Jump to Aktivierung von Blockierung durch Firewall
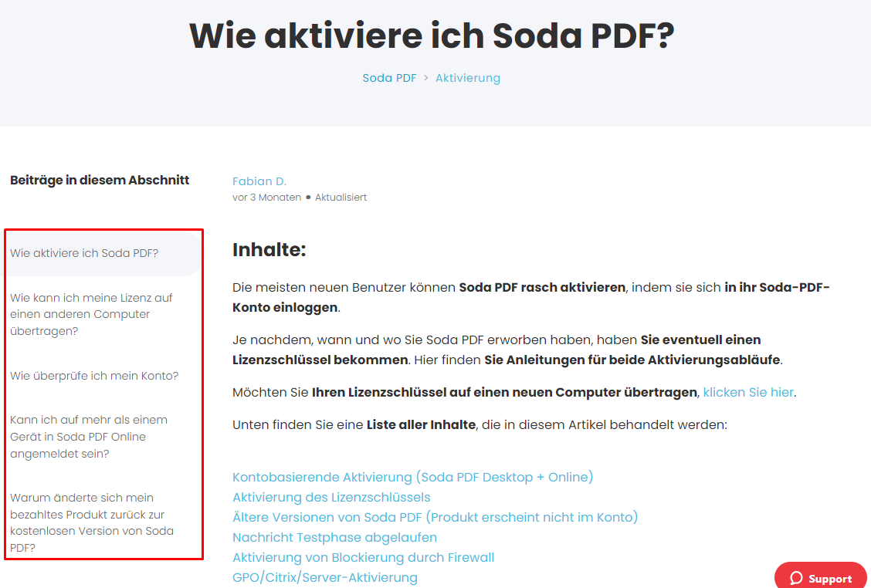The width and height of the screenshot is (871, 588). coord(363,557)
